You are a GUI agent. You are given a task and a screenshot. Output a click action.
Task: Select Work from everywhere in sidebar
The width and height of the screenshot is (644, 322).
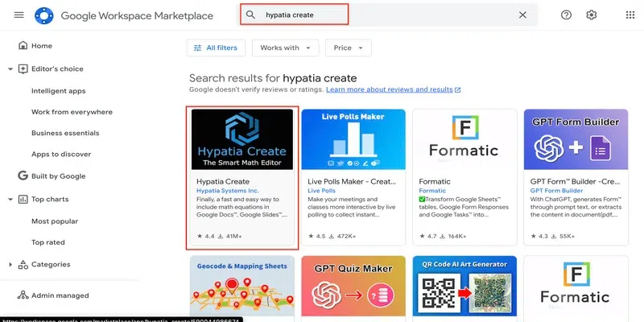click(x=72, y=112)
